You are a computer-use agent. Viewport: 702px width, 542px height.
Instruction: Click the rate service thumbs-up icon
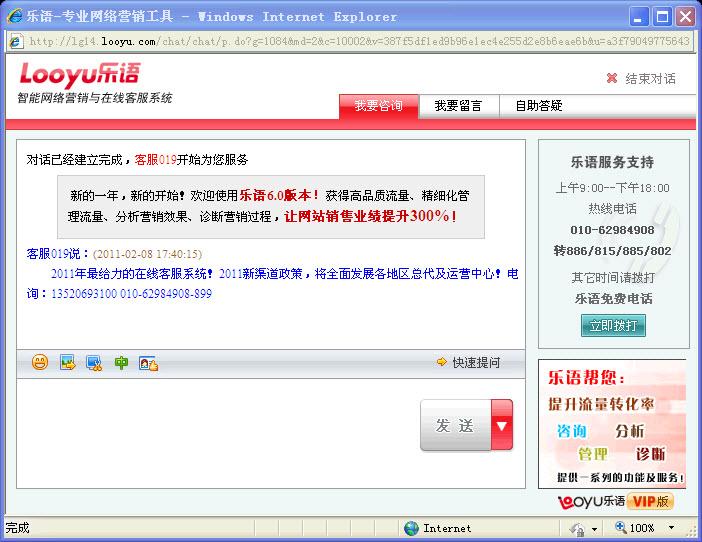[x=149, y=363]
